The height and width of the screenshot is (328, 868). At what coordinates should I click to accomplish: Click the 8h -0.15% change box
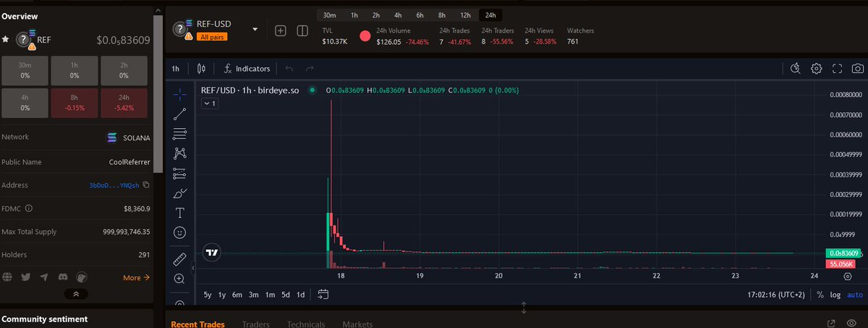pyautogui.click(x=75, y=102)
